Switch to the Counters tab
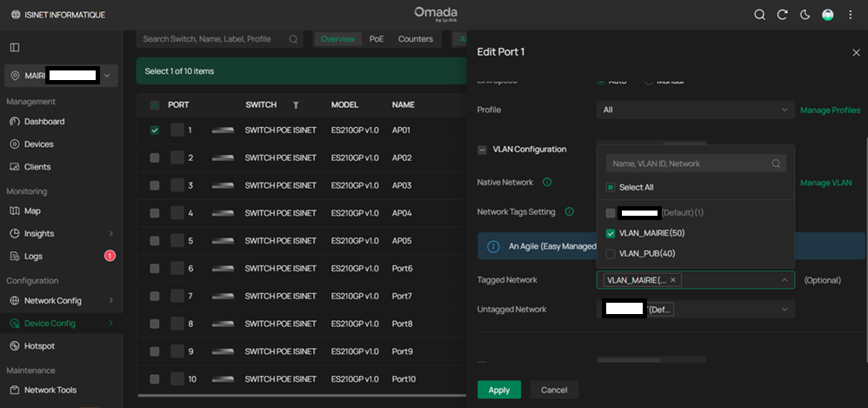Image resolution: width=868 pixels, height=408 pixels. point(416,39)
